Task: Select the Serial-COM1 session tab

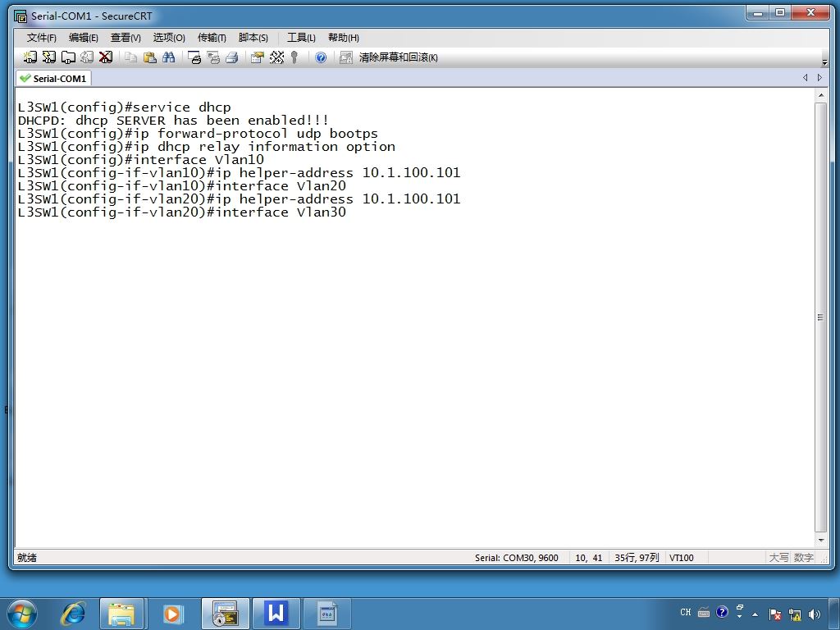Action: tap(53, 78)
